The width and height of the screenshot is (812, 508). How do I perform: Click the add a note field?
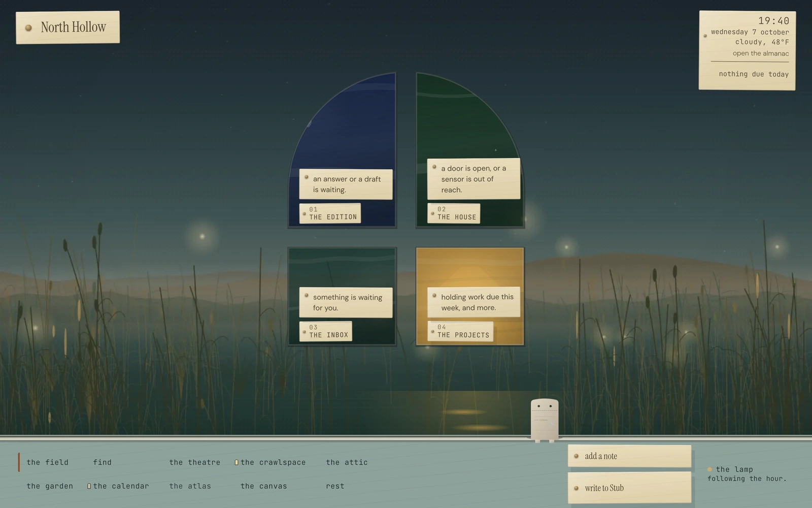coord(629,456)
